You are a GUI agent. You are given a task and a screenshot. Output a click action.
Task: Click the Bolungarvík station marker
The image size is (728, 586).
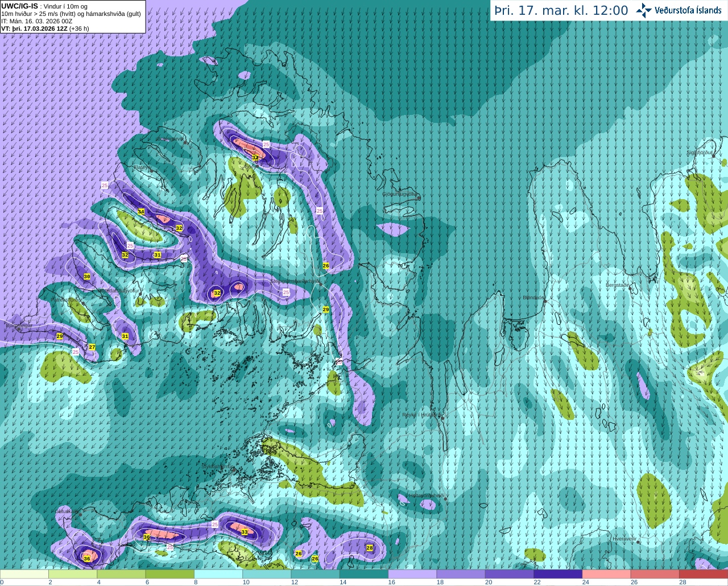[x=185, y=142]
